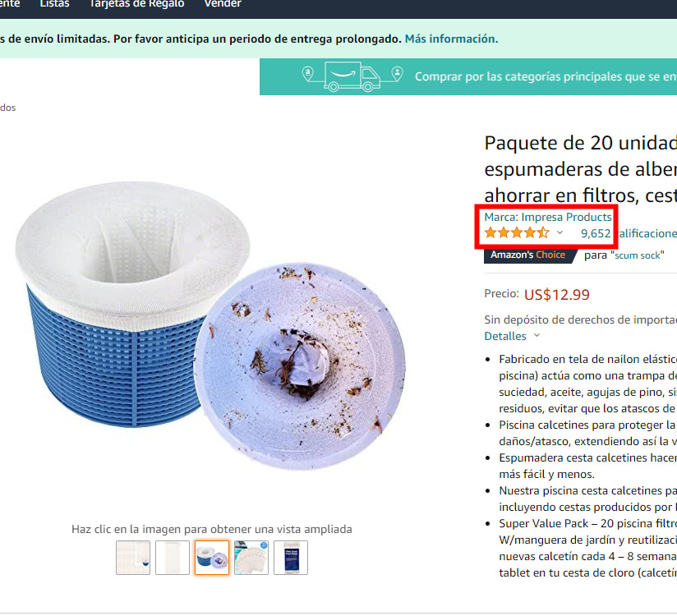Click the Amazon's Choice badge

pos(528,255)
